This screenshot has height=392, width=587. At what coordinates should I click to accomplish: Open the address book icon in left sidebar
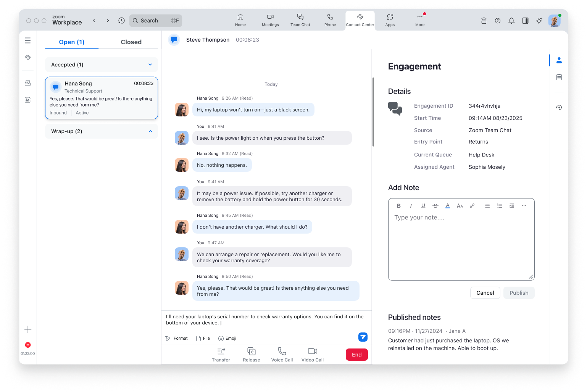coord(27,100)
